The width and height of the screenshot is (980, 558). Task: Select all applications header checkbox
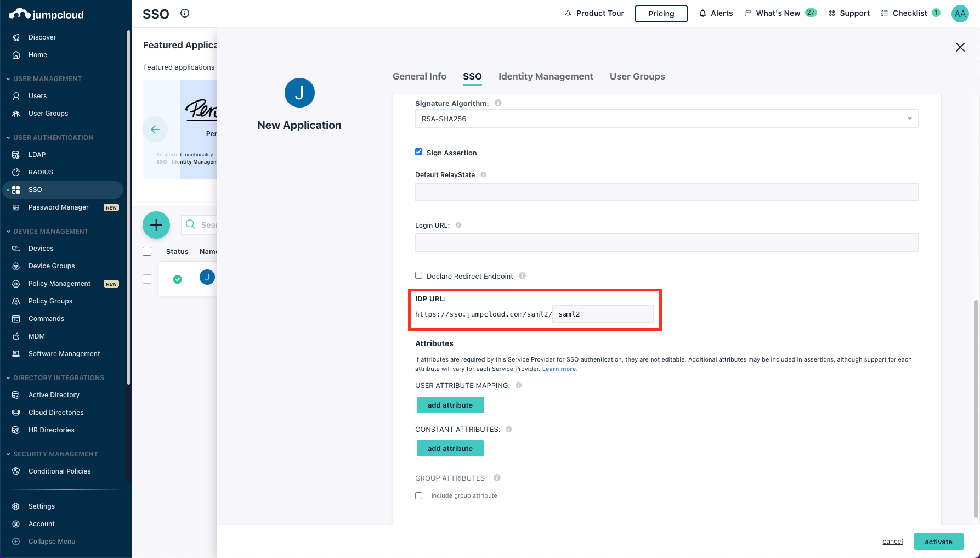pyautogui.click(x=147, y=251)
